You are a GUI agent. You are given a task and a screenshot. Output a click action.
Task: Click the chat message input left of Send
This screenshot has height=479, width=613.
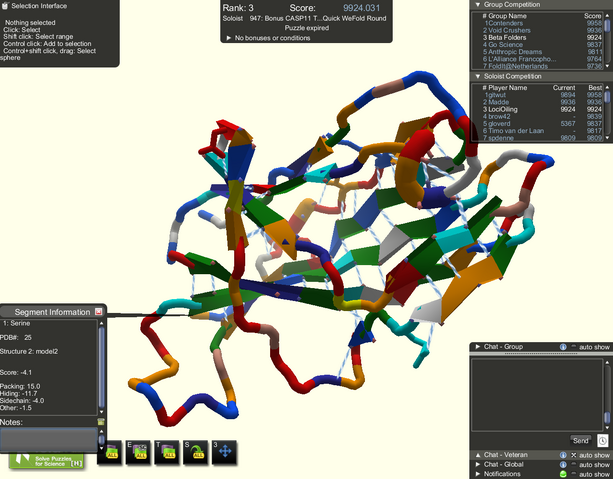[519, 441]
